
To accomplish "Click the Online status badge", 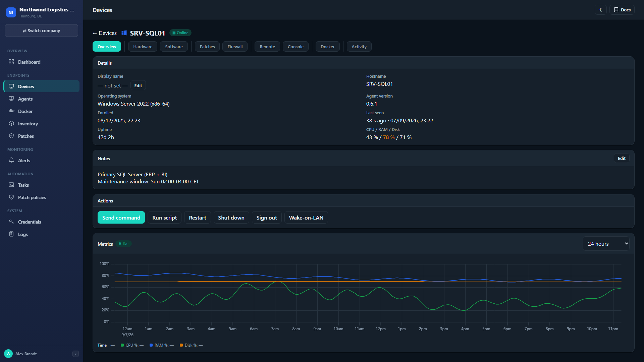I will pos(180,33).
